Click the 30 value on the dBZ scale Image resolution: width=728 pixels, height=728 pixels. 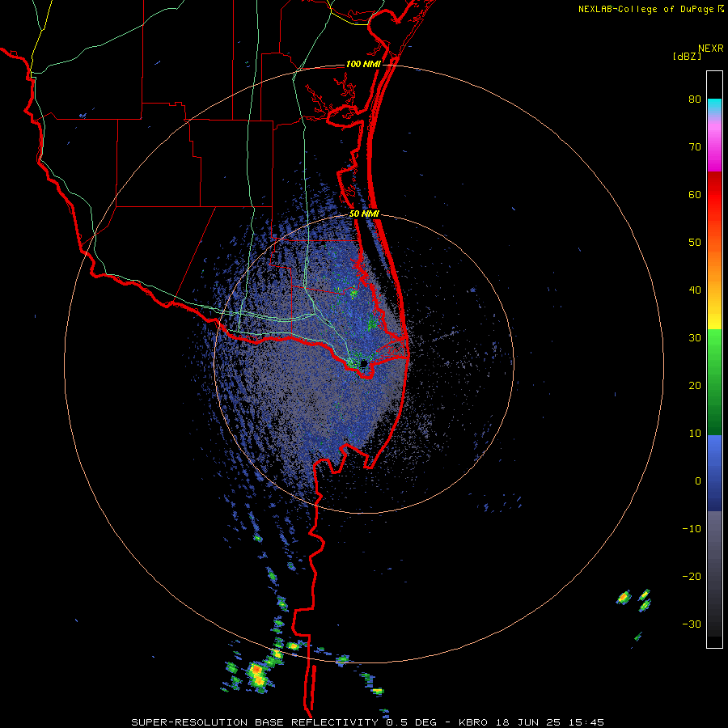click(x=695, y=338)
